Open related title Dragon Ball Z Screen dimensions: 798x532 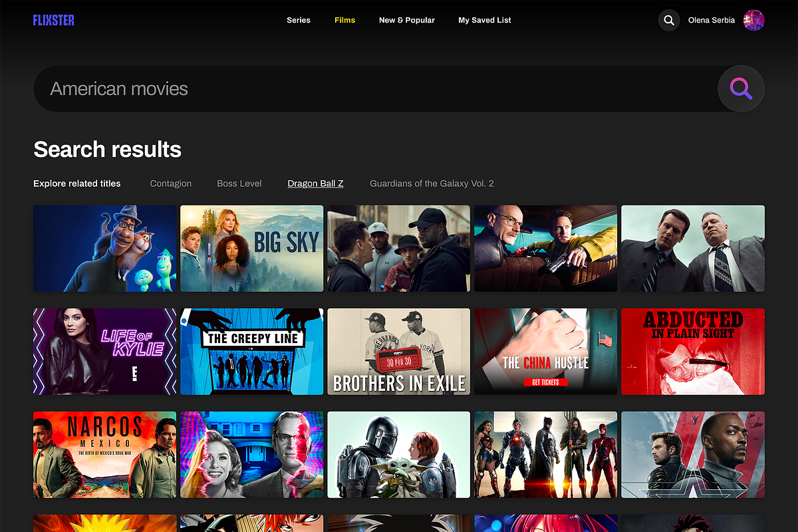click(x=315, y=184)
